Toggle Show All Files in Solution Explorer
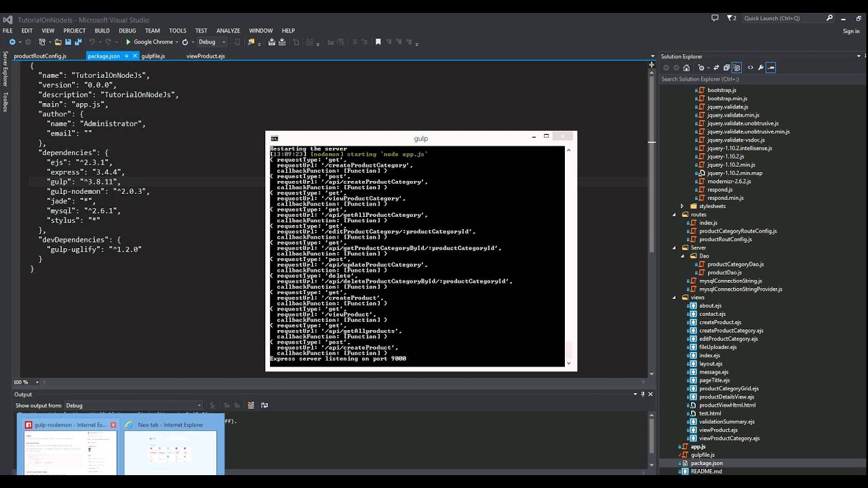 pos(737,68)
